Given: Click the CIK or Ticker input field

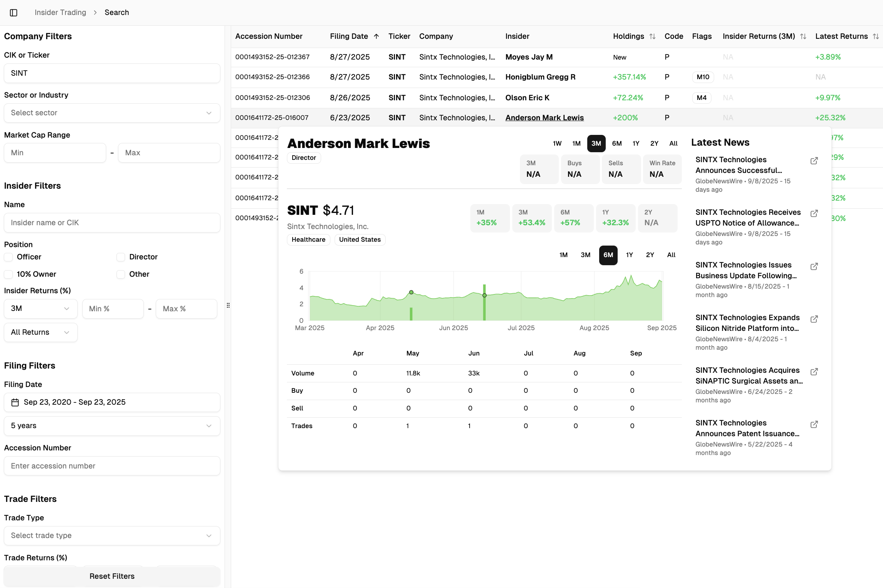Looking at the screenshot, I should pyautogui.click(x=112, y=73).
